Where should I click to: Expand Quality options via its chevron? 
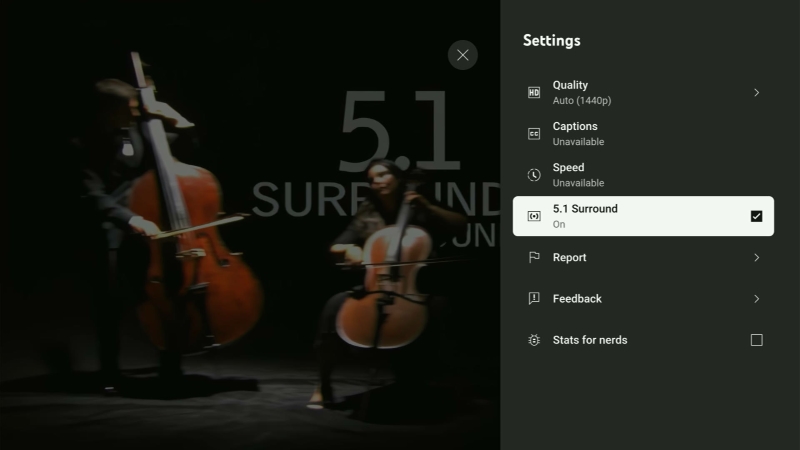click(757, 92)
